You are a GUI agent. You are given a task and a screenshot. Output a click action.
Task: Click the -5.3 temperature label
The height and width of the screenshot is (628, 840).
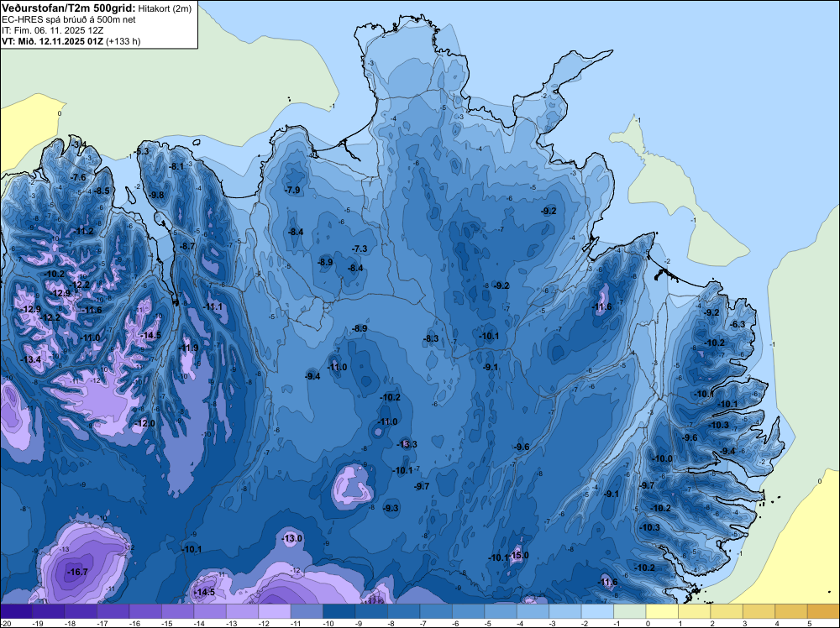pos(141,151)
